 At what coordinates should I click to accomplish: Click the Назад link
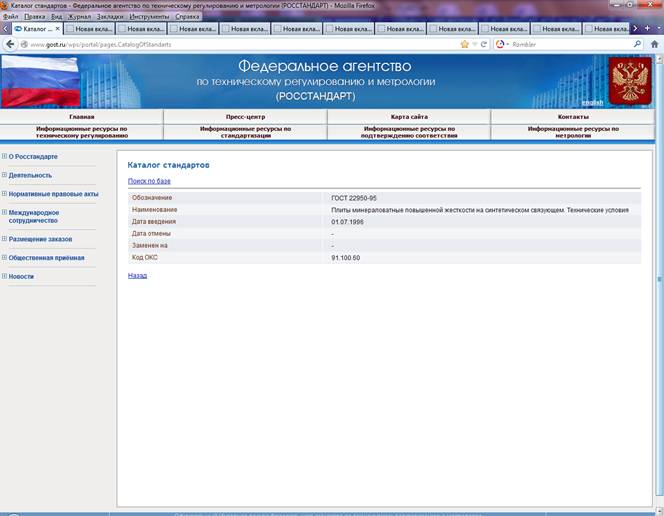(x=137, y=276)
